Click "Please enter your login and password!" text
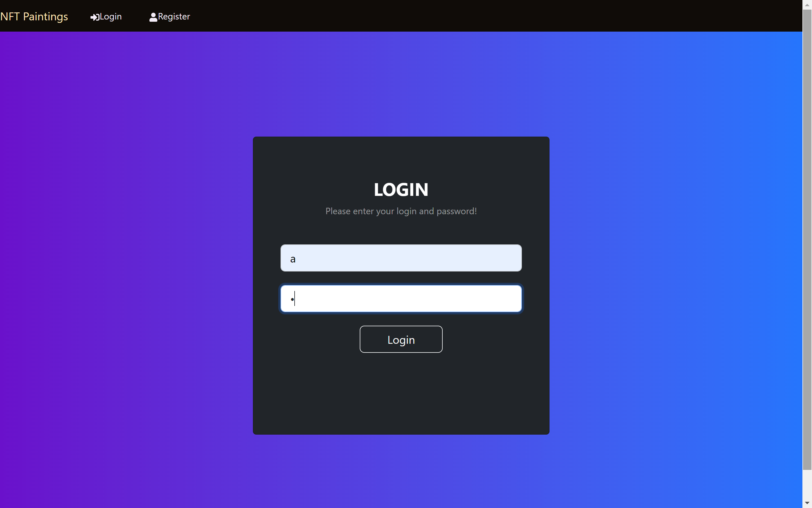This screenshot has height=508, width=812. pyautogui.click(x=401, y=211)
